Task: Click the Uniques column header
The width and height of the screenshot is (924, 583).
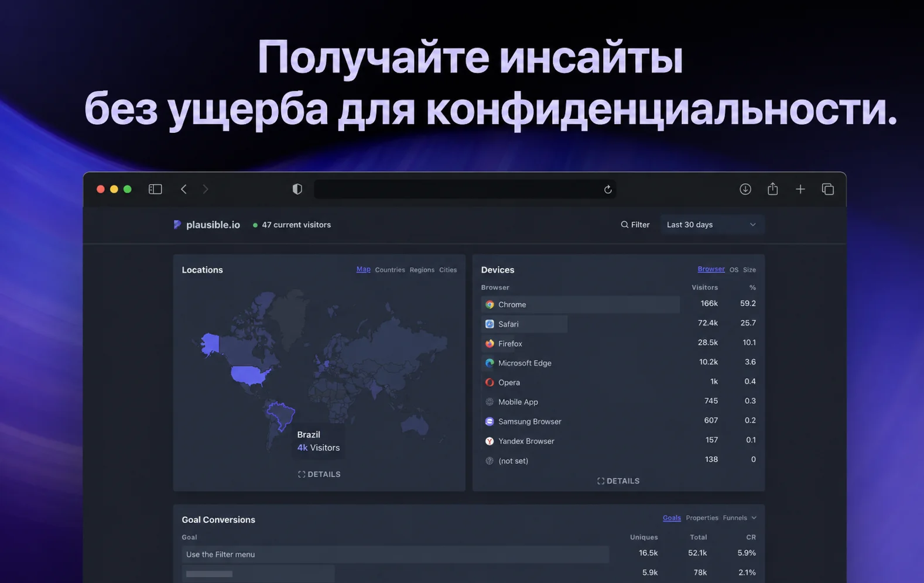Action: pyautogui.click(x=644, y=537)
